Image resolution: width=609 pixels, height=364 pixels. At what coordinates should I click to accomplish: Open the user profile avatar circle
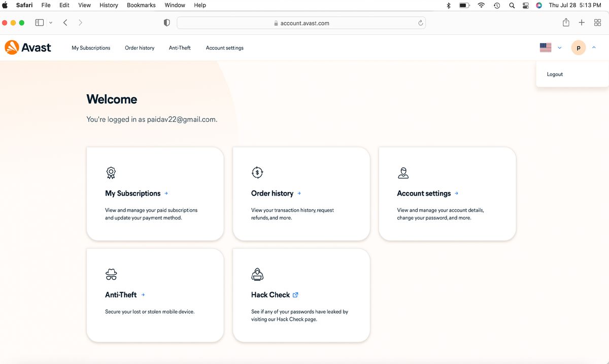pyautogui.click(x=578, y=47)
